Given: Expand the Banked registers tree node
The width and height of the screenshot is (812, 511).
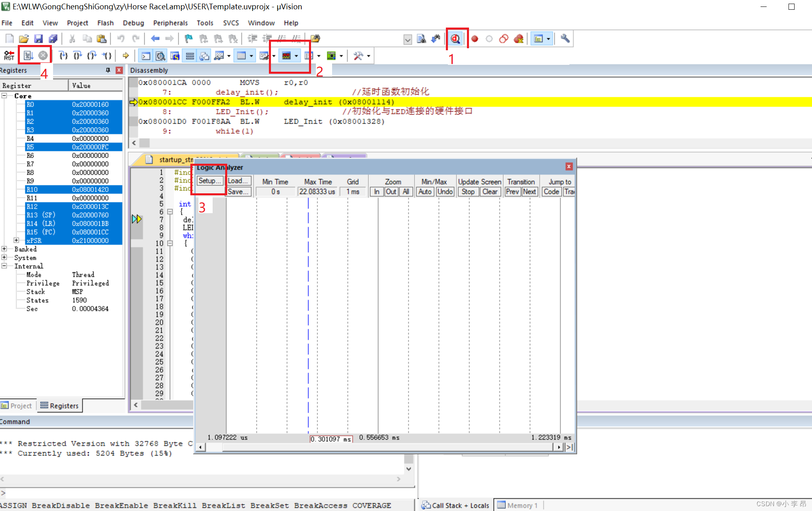Looking at the screenshot, I should [4, 249].
